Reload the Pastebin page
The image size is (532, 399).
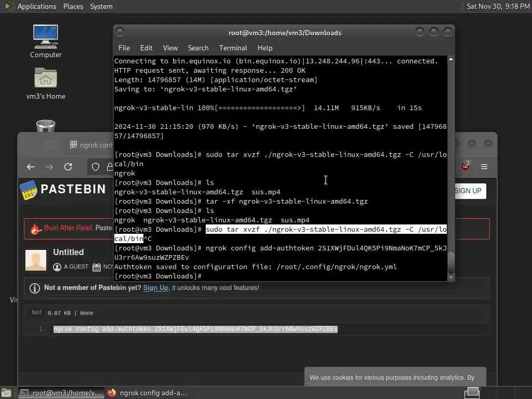(68, 167)
